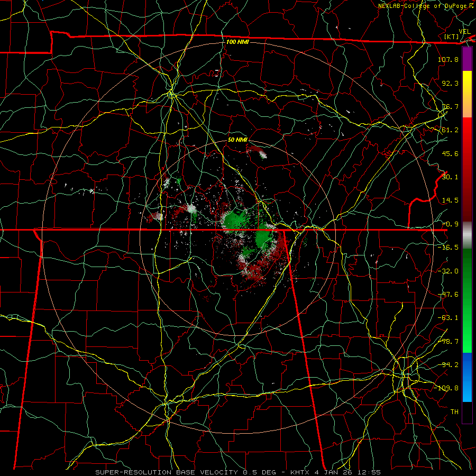
Task: Click the 107.8 knot scale value
Action: (448, 59)
